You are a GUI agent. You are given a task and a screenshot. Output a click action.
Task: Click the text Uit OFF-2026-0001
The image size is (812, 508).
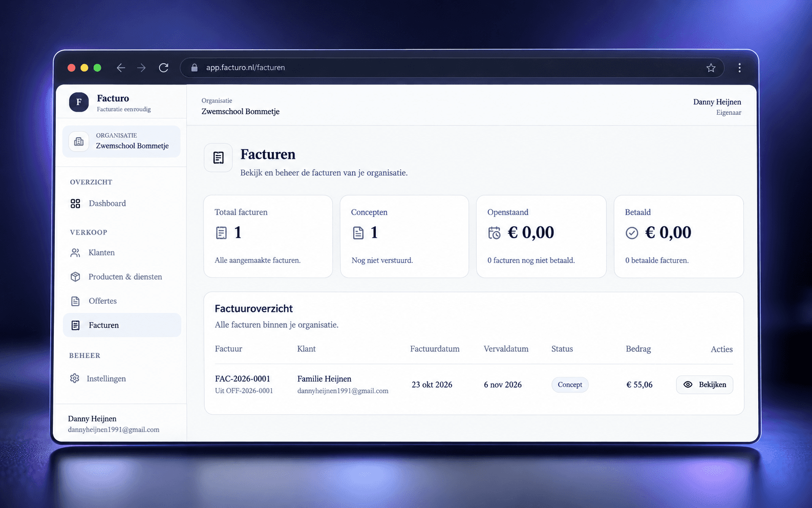coord(244,391)
